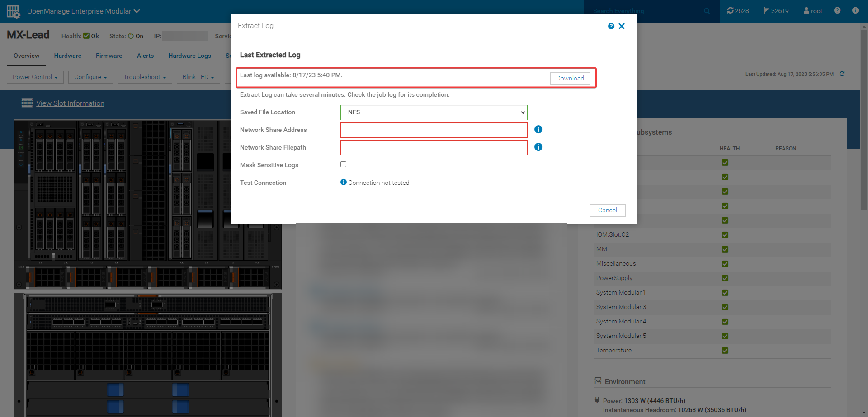Switch to the Firmware tab

pyautogui.click(x=109, y=56)
